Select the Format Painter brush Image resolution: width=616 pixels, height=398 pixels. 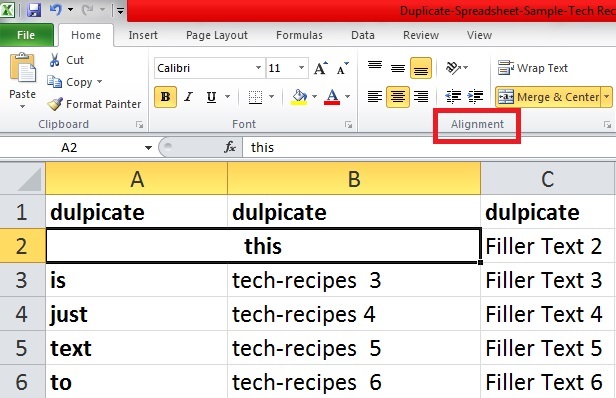[x=55, y=104]
